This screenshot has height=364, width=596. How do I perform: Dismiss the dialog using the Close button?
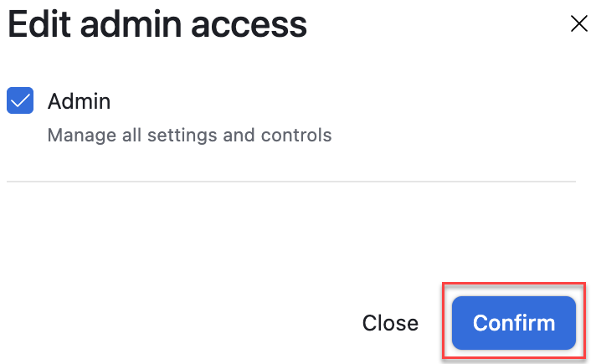(x=390, y=323)
